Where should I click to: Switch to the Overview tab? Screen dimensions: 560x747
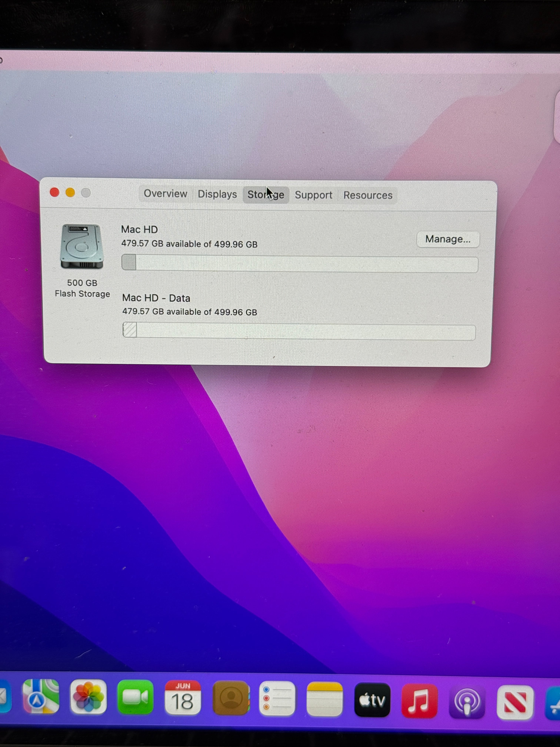(165, 194)
